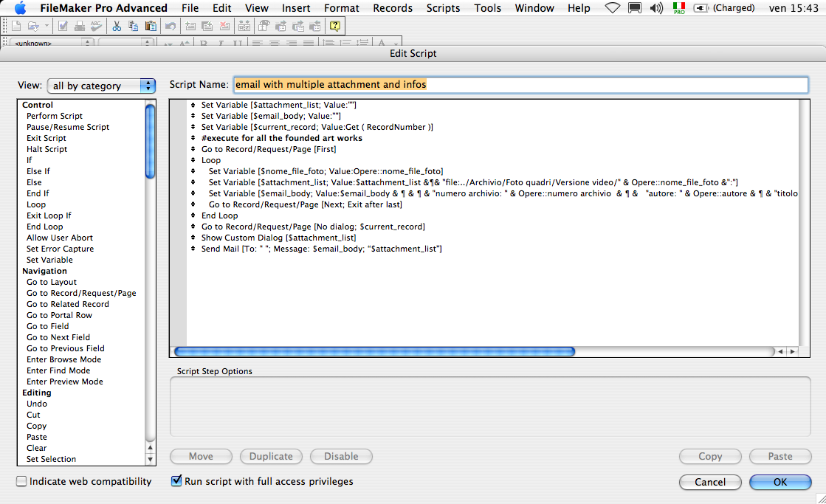Viewport: 826px width, 504px height.
Task: Select the Show Custom Dialog script step
Action: 279,238
